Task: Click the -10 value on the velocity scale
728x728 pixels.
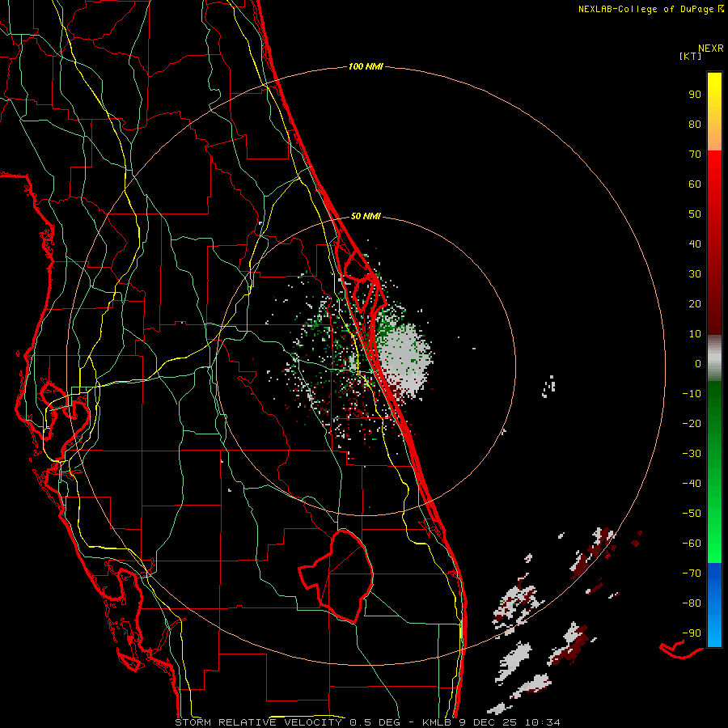Action: coord(692,394)
